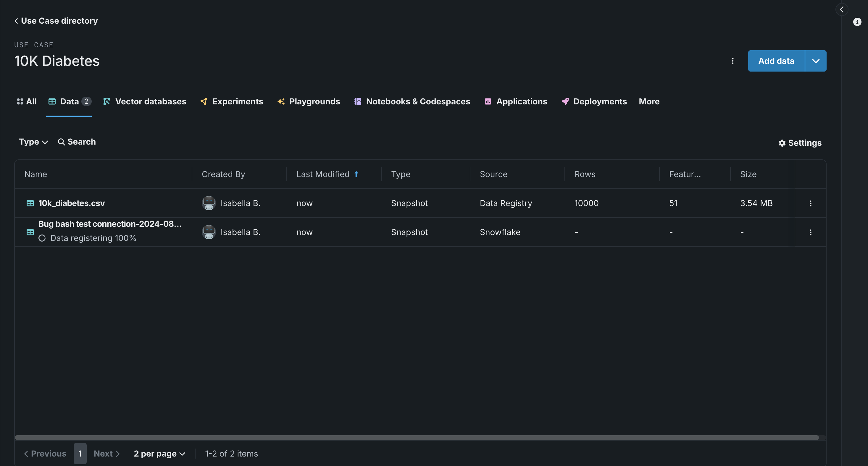The width and height of the screenshot is (868, 466).
Task: Go back to Use Case directory
Action: (56, 21)
